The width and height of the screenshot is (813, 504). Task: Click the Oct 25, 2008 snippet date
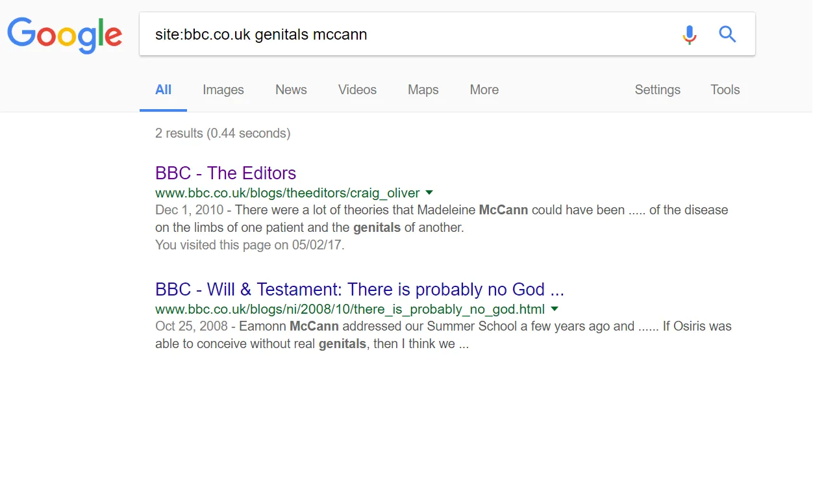(x=192, y=326)
